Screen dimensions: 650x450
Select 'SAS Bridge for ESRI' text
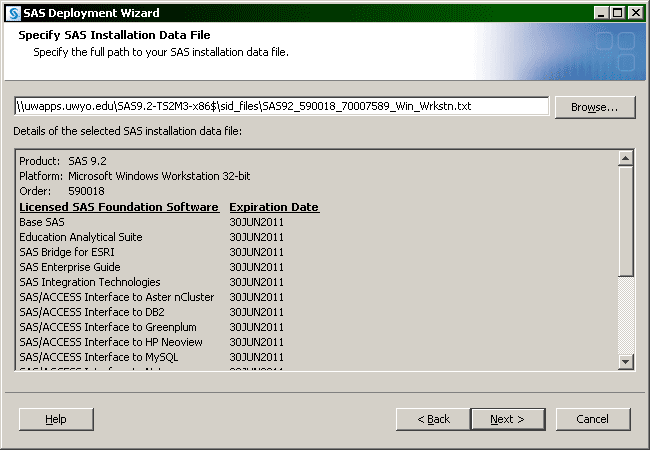(67, 252)
